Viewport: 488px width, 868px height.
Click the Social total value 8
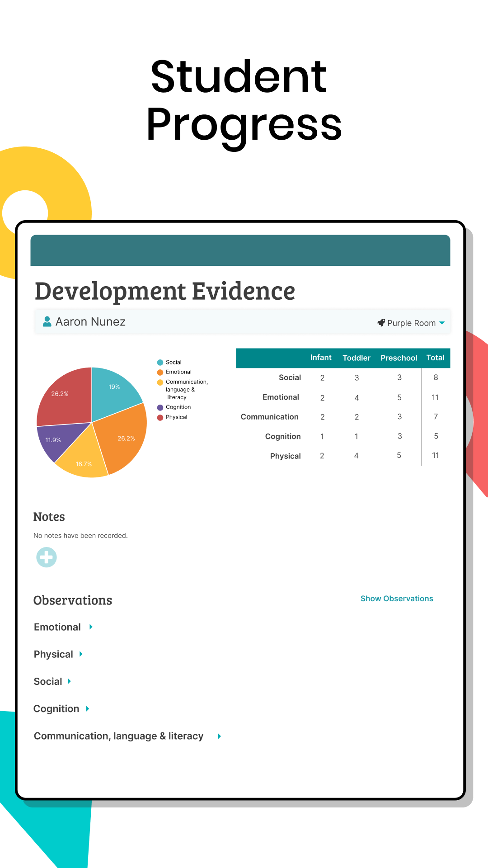point(436,377)
